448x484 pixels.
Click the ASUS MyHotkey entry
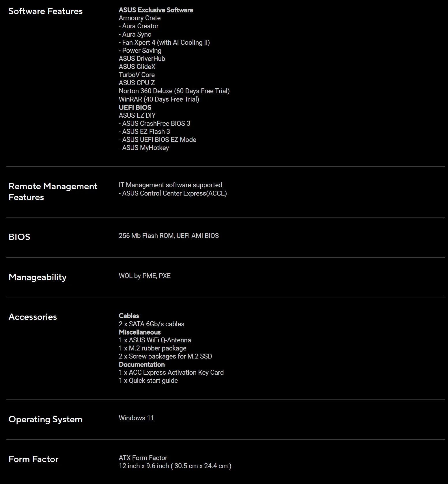point(144,148)
